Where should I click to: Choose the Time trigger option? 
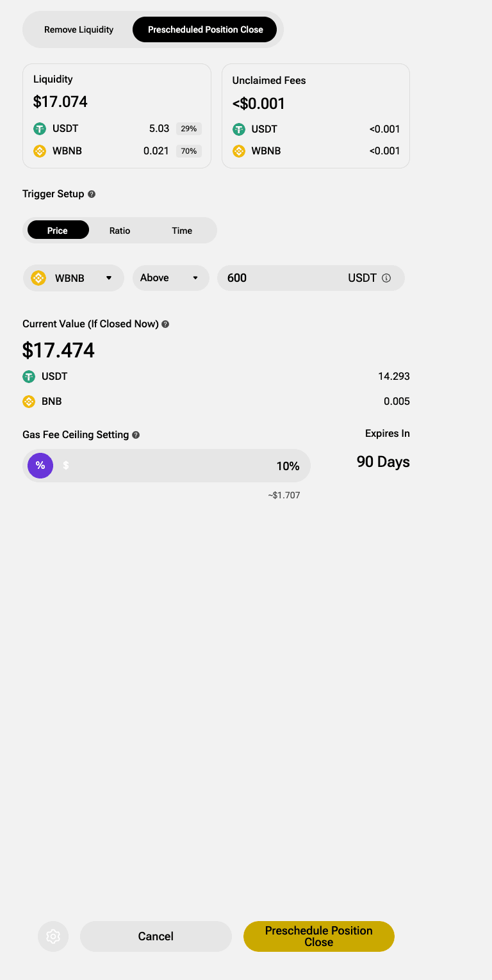click(182, 231)
